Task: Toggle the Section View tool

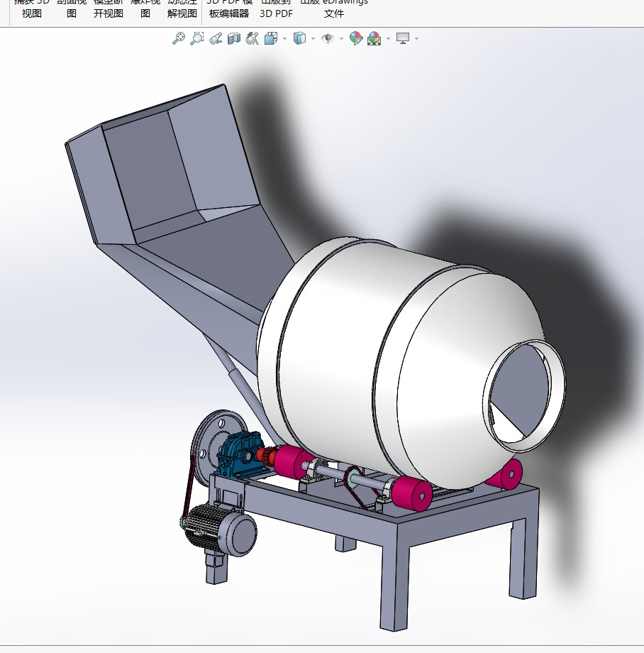Action: point(234,38)
